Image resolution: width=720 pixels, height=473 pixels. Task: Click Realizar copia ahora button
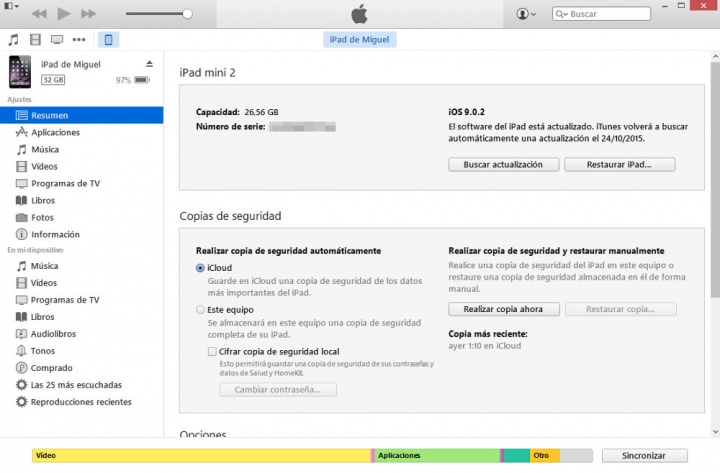click(504, 309)
